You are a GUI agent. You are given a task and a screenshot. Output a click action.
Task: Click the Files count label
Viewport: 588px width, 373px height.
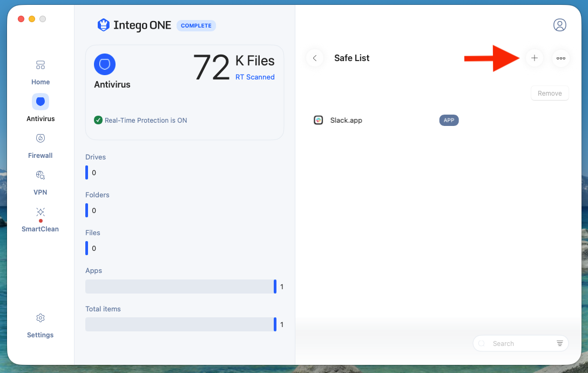93,233
